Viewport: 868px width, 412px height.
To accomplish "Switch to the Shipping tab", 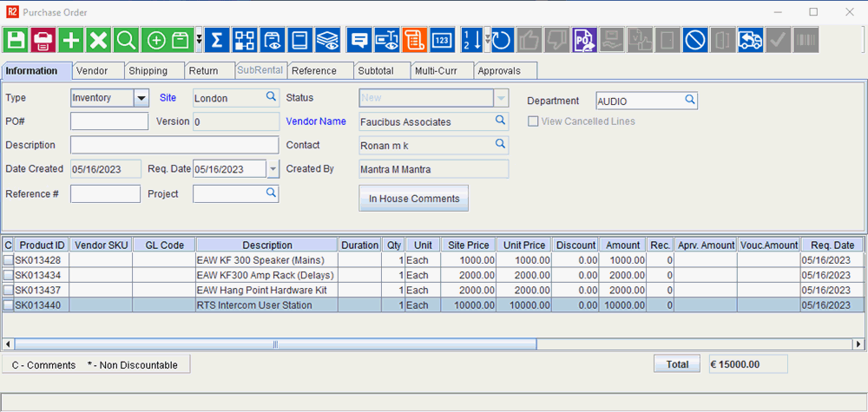I will pos(154,71).
